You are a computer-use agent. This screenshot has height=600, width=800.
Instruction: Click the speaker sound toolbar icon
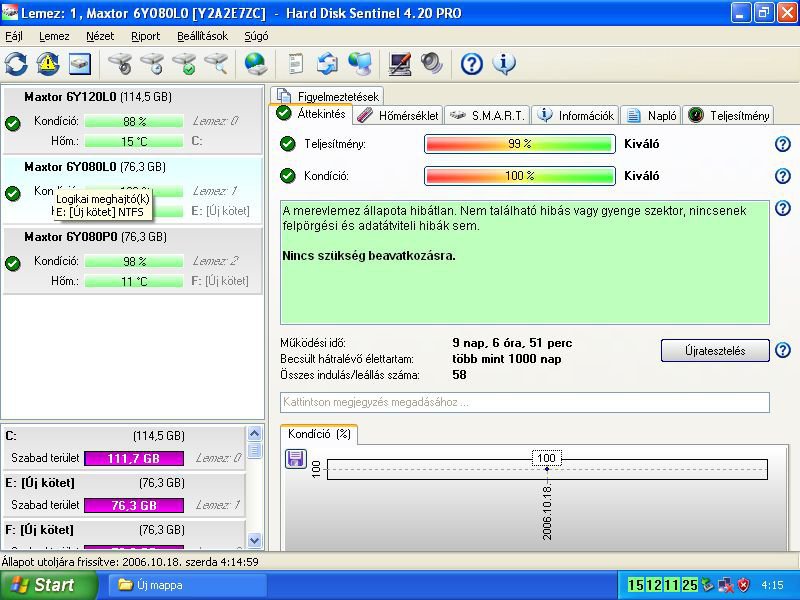[432, 64]
